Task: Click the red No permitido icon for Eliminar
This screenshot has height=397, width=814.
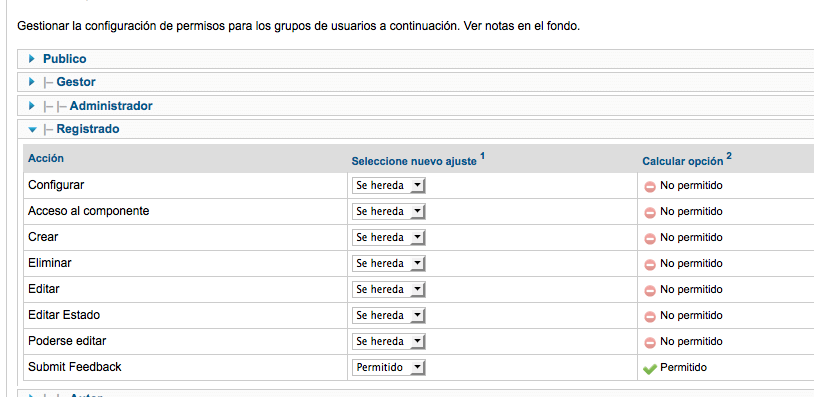Action: (649, 264)
